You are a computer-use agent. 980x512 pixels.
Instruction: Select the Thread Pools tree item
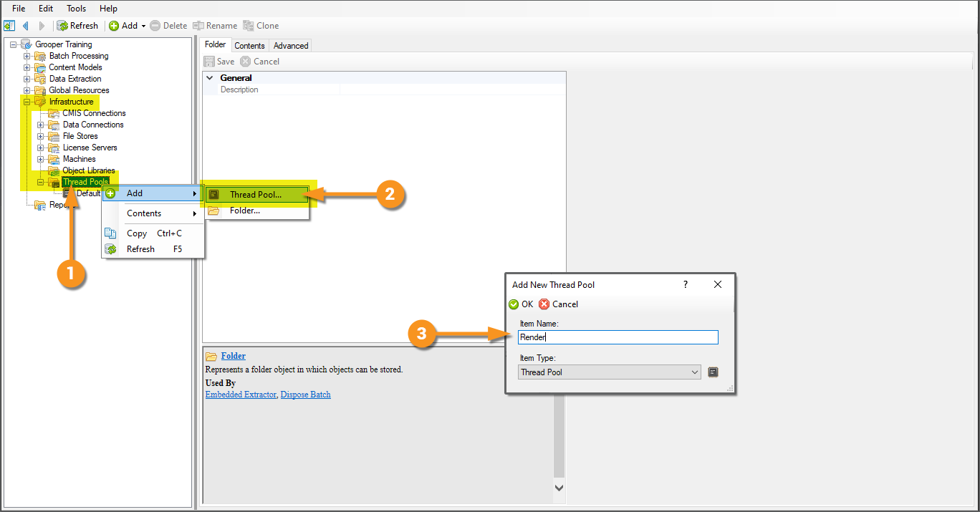click(85, 182)
